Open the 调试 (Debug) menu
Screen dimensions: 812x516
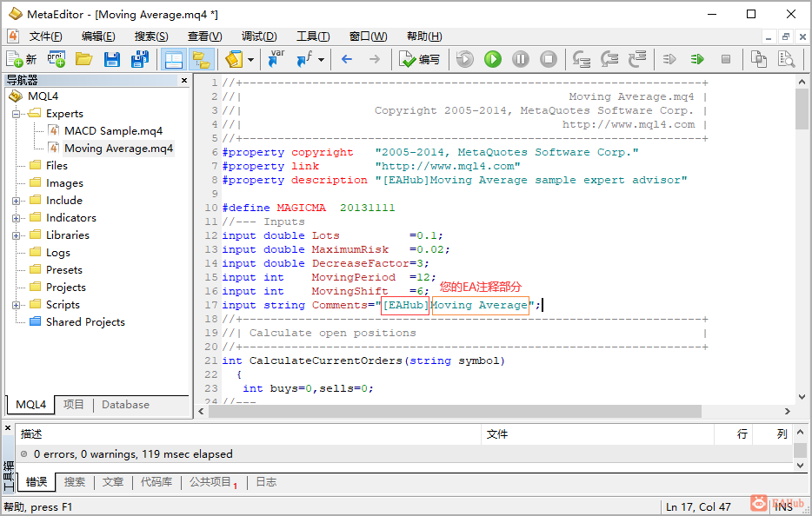click(x=258, y=36)
